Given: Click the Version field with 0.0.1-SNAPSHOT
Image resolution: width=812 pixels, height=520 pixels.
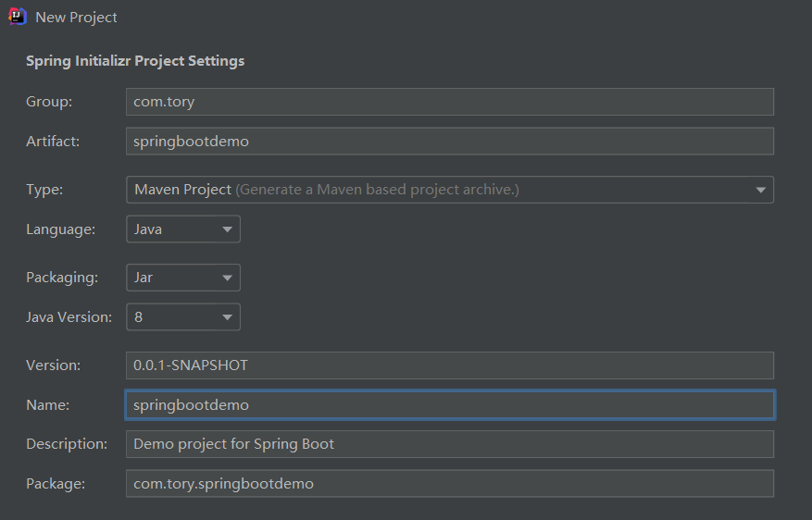Looking at the screenshot, I should tap(449, 365).
